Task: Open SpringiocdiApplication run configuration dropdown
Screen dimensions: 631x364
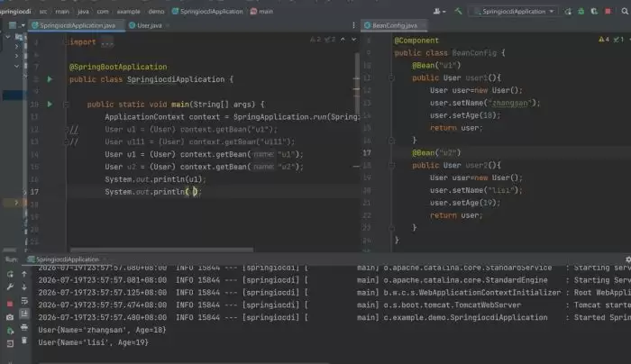Action: coord(515,11)
